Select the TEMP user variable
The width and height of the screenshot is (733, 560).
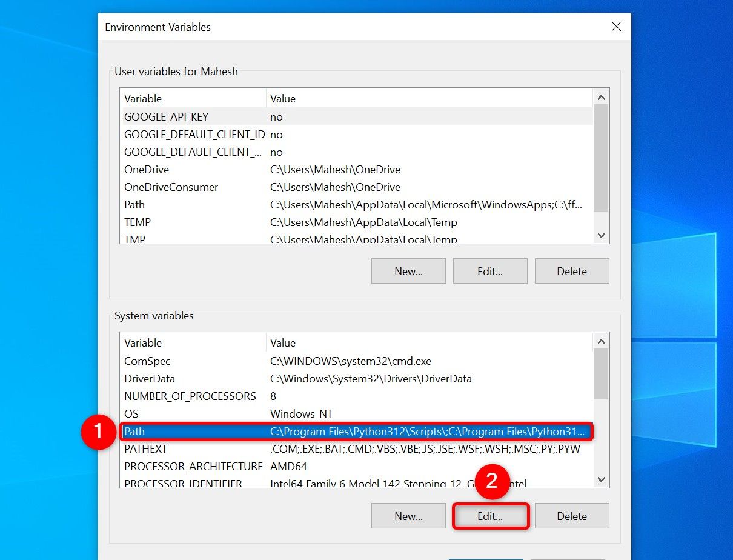pyautogui.click(x=357, y=222)
